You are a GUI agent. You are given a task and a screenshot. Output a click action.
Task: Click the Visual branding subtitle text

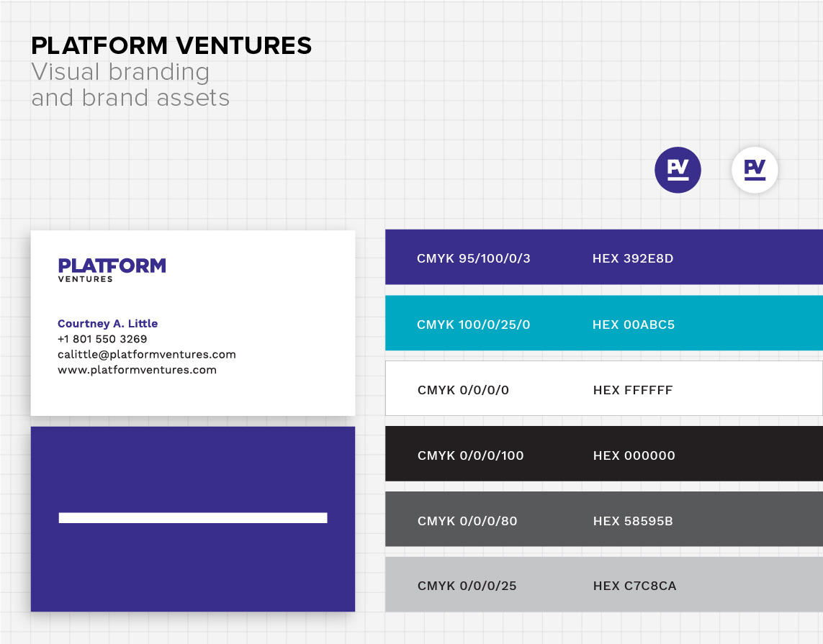pos(120,72)
